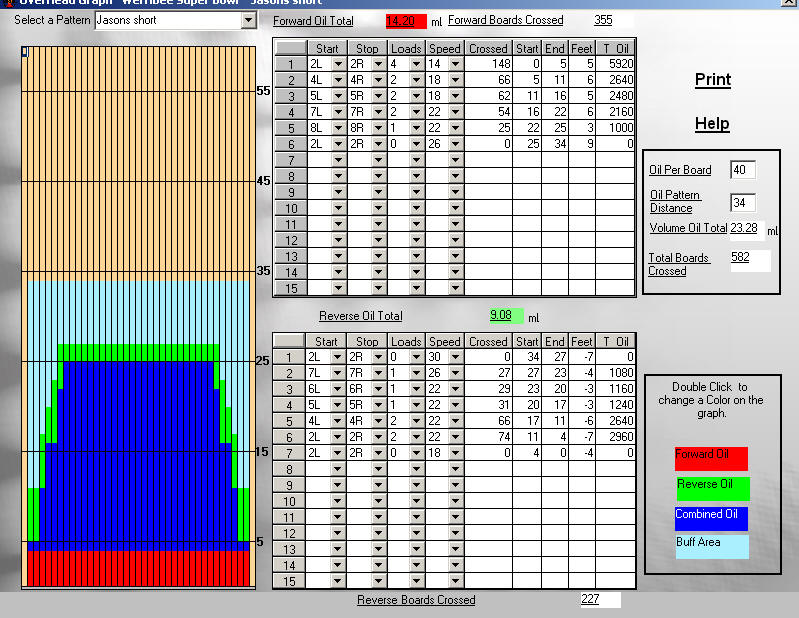Expand forward row 1 Loads dropdown
Screen dimensions: 799x618
[x=416, y=64]
